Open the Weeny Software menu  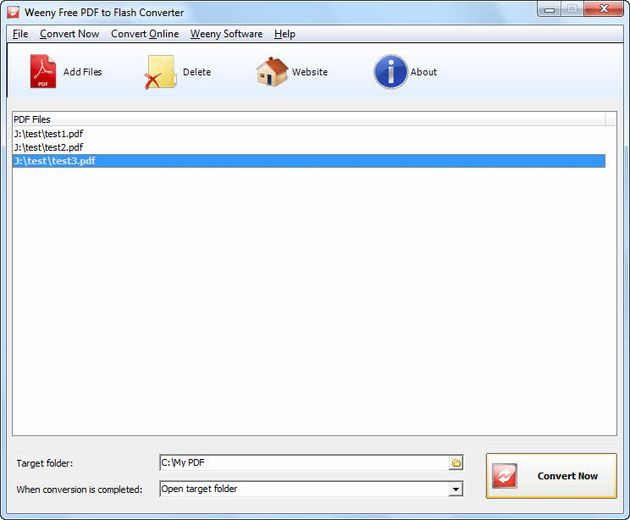(x=227, y=34)
